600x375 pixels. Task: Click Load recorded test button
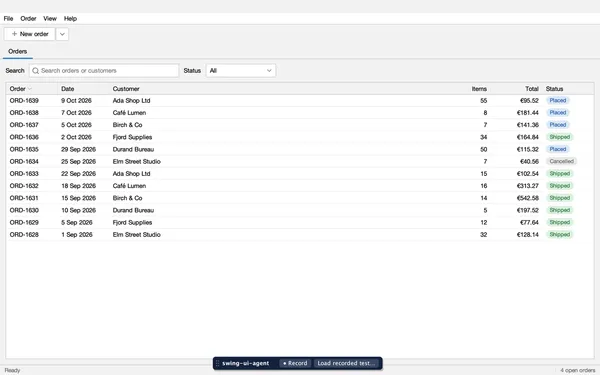click(x=346, y=363)
